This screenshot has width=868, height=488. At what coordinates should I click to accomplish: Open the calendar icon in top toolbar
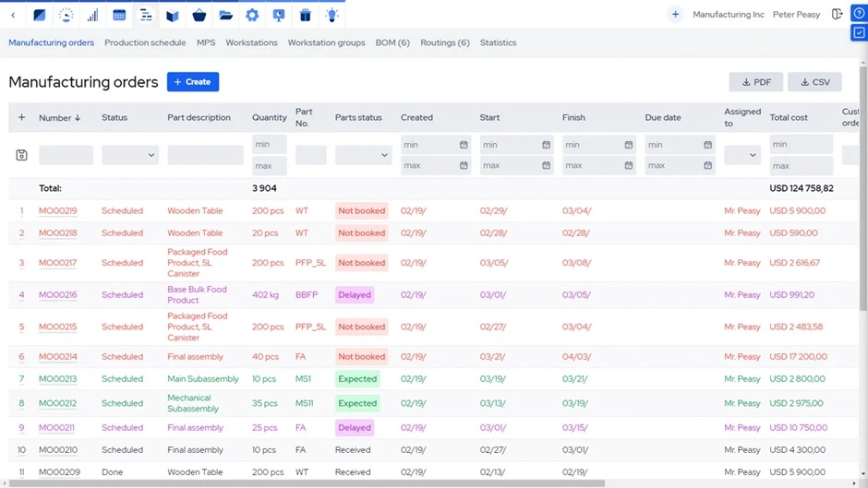pyautogui.click(x=119, y=15)
